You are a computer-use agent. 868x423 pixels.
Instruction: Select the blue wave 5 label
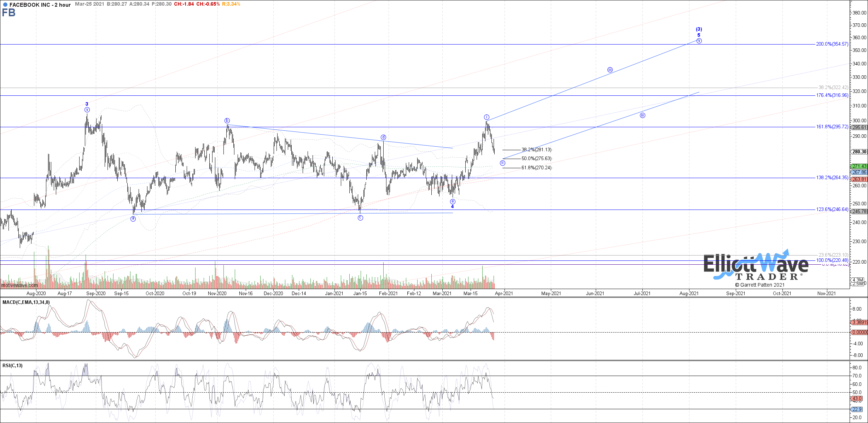click(x=699, y=35)
